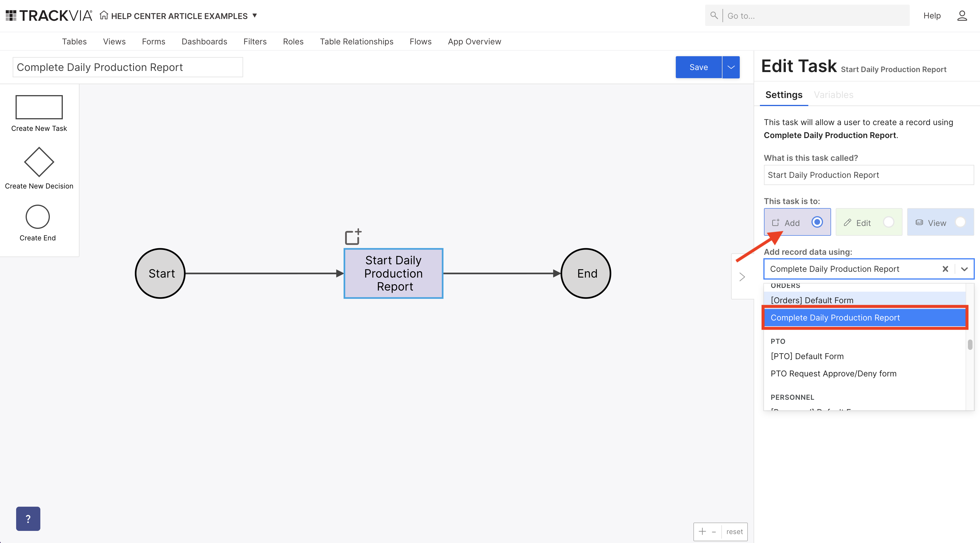Viewport: 980px width, 543px height.
Task: Click the Add record icon in task type
Action: pyautogui.click(x=775, y=223)
